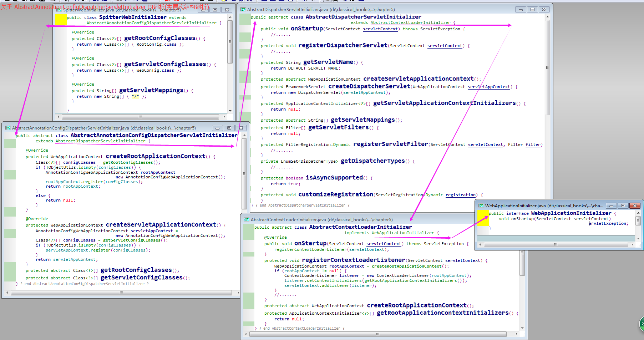Image resolution: width=644 pixels, height=340 pixels.
Task: Click createServletApplicationContext in AbstractAnnotationConfigDispatcherServletInitializer window
Action: pyautogui.click(x=161, y=225)
